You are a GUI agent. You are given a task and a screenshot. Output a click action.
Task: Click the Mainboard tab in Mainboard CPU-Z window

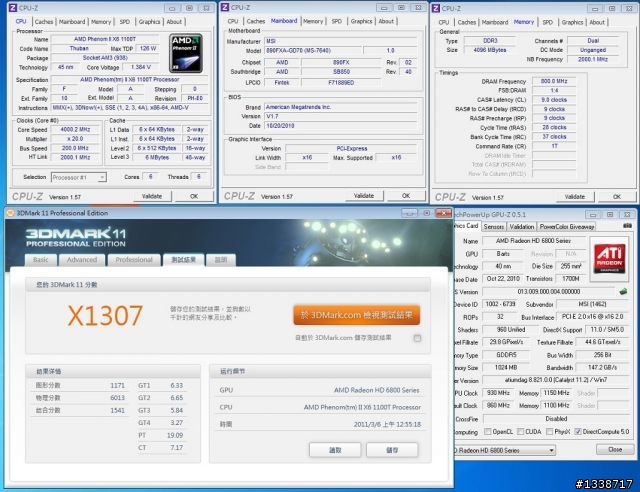point(284,21)
